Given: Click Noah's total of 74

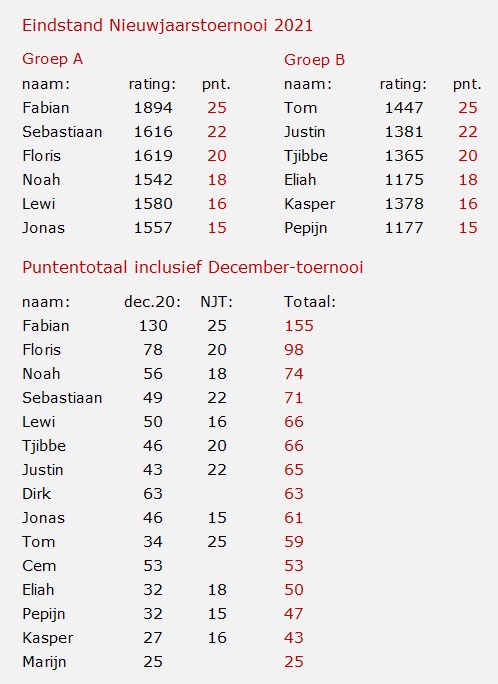Looking at the screenshot, I should (294, 374).
